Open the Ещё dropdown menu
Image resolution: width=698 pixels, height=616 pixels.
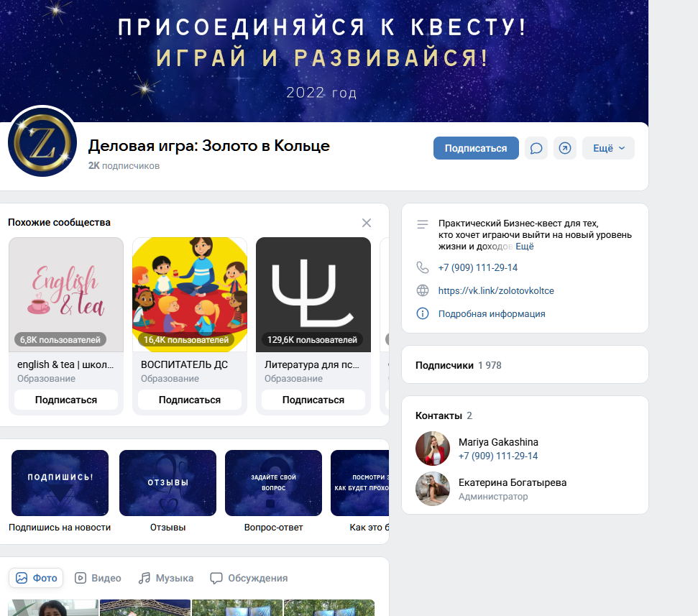click(608, 148)
